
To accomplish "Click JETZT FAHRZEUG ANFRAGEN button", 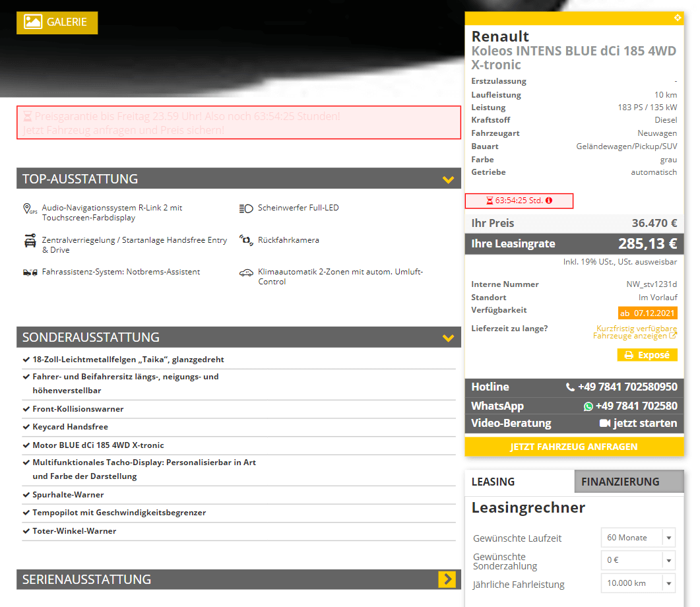I will click(574, 447).
